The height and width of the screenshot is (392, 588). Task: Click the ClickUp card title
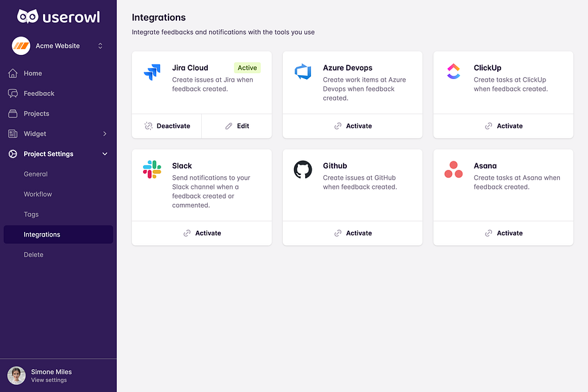tap(487, 68)
